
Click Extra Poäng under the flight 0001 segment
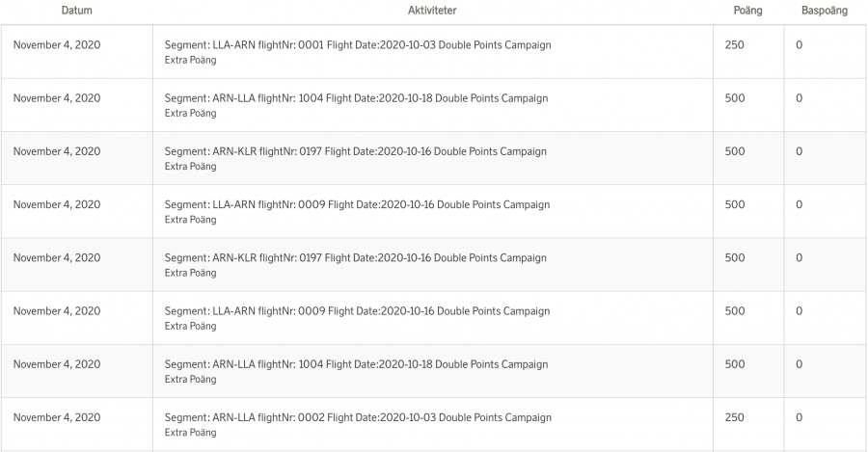[x=190, y=60]
